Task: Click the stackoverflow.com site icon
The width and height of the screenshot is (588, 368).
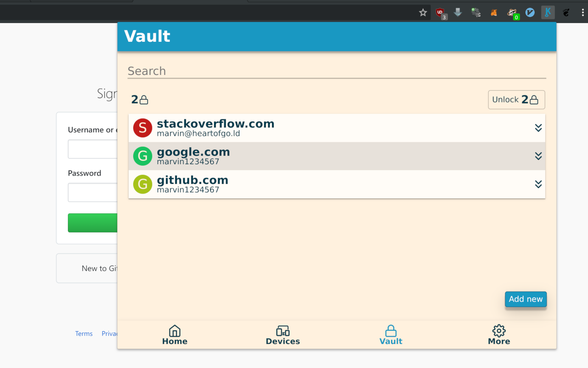Action: pyautogui.click(x=142, y=128)
